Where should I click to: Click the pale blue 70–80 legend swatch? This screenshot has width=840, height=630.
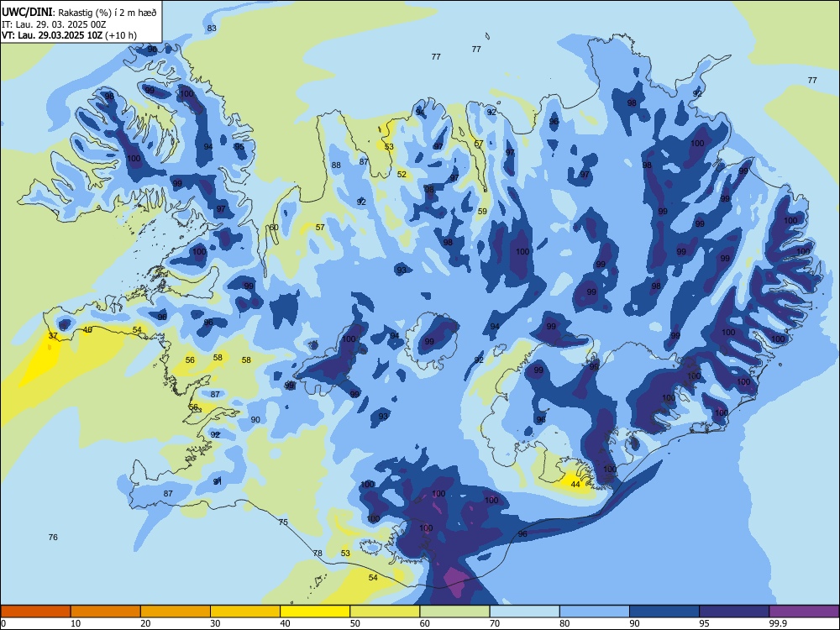(524, 612)
